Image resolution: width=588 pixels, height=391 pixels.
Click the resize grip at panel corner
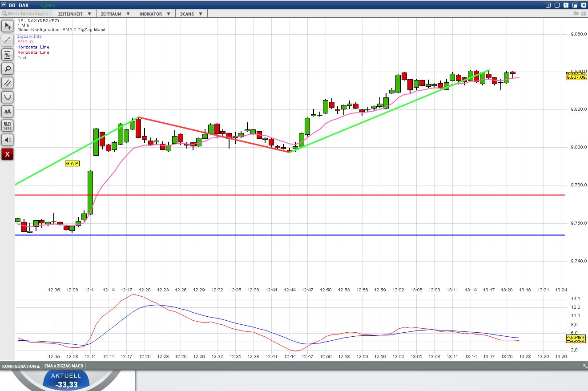point(585,366)
